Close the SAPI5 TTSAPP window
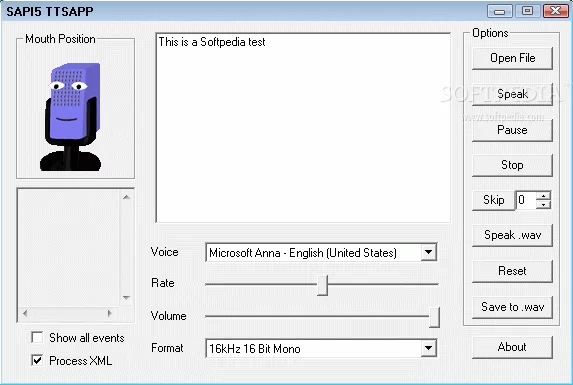Image resolution: width=573 pixels, height=385 pixels. pos(555,11)
